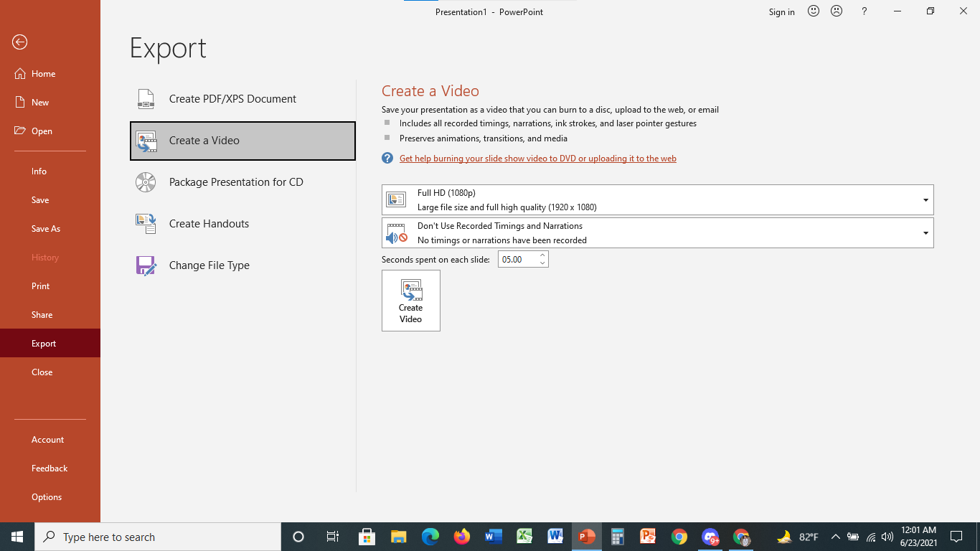Open Task View from the taskbar
The image size is (980, 551).
pos(333,537)
